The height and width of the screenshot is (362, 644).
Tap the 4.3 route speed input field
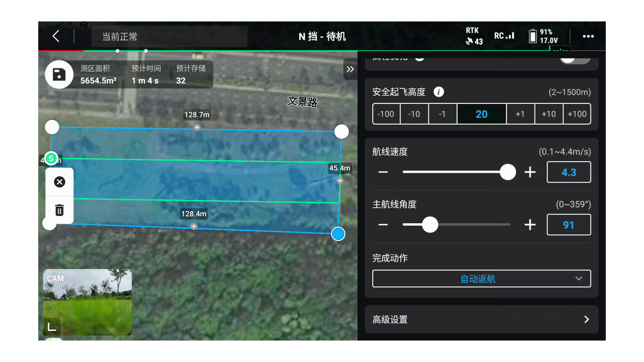point(569,172)
